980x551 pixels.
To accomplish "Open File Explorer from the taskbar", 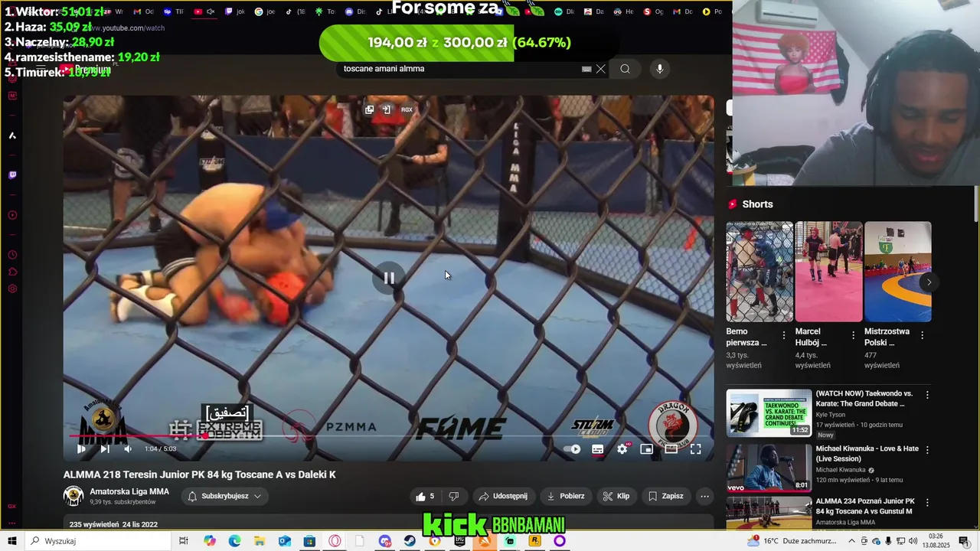I will (x=260, y=541).
